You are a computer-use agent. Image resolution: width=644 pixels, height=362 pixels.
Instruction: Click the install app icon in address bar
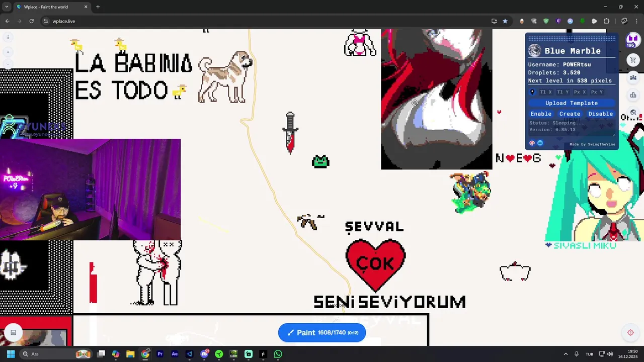(x=494, y=21)
